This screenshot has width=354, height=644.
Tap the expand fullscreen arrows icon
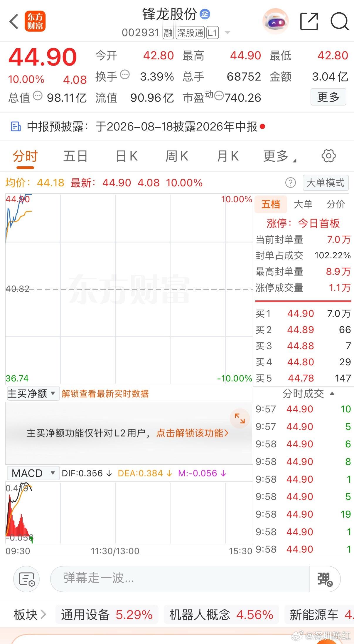tap(240, 418)
